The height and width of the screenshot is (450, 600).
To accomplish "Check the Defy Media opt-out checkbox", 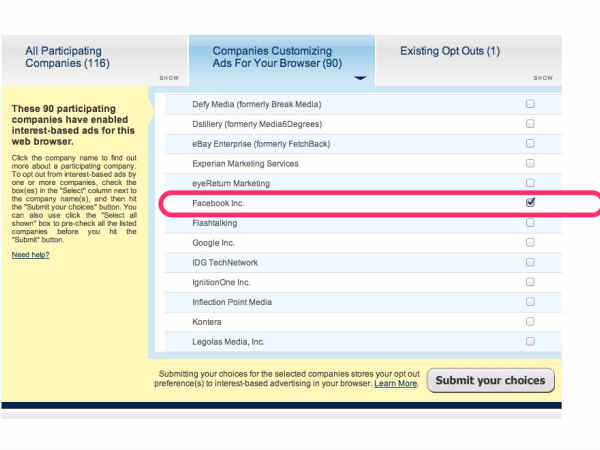I will point(530,104).
